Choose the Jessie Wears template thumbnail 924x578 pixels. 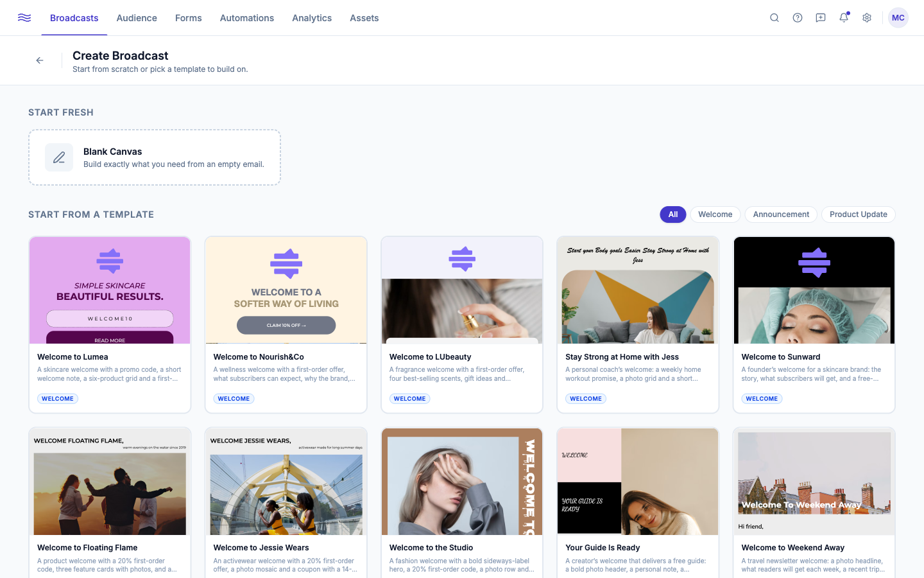click(286, 482)
